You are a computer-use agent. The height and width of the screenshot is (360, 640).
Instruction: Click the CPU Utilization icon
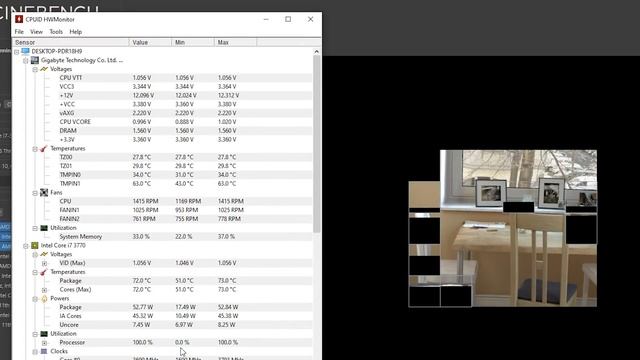pyautogui.click(x=44, y=333)
